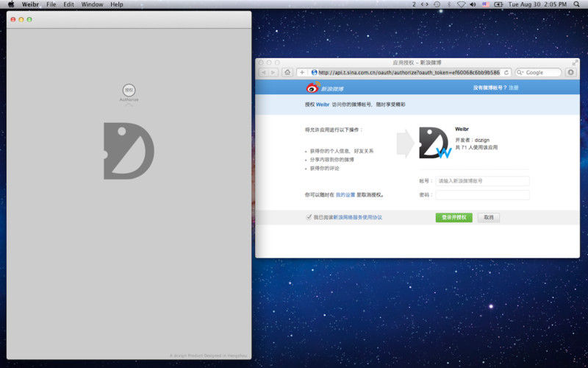588x368 pixels.
Task: Click the 注册 register link
Action: (513, 88)
